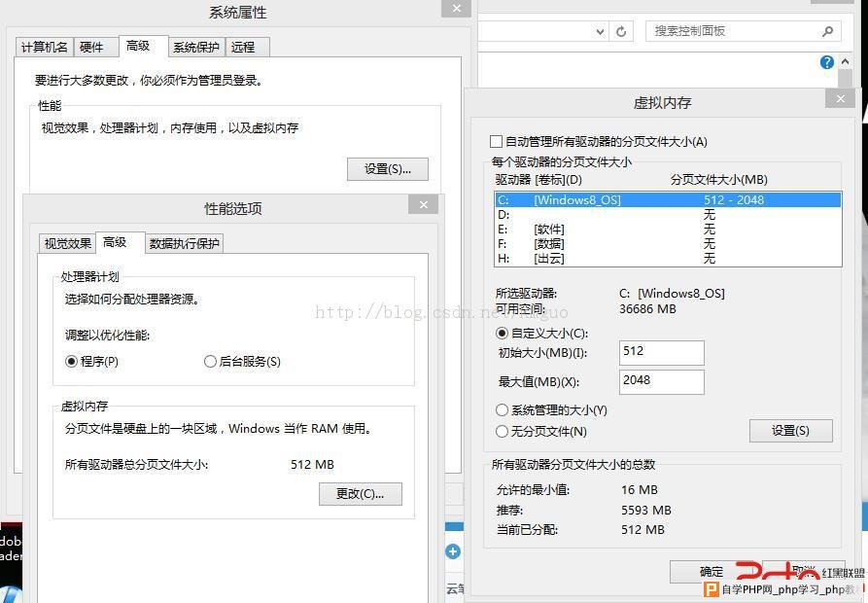This screenshot has height=603, width=868.
Task: Click the 36686 MB available space value
Action: point(647,309)
